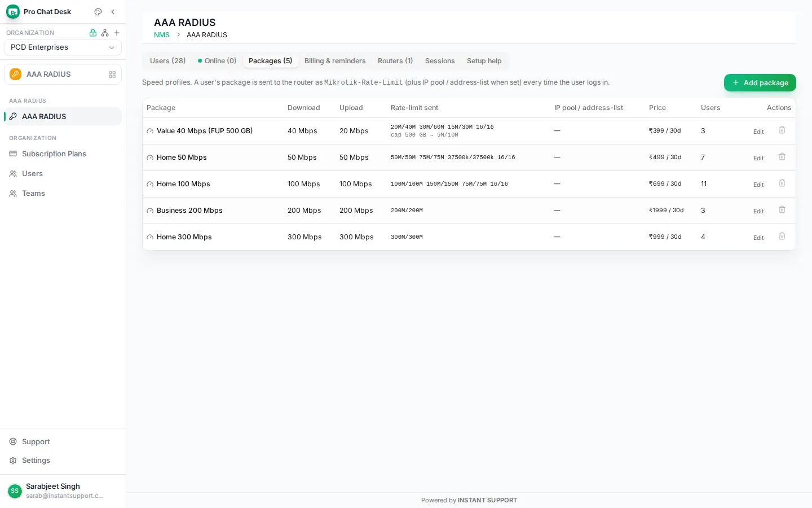Edit the Business 200 Mbps package
812x508 pixels.
758,211
